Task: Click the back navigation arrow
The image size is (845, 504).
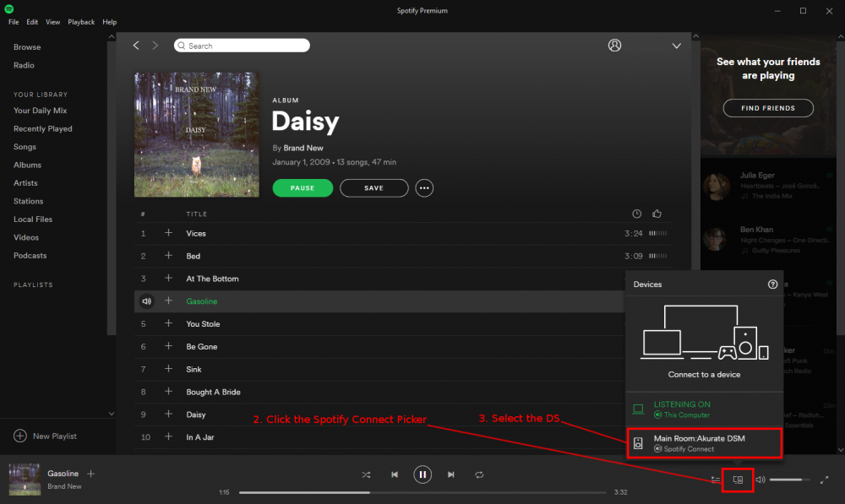Action: [x=136, y=46]
